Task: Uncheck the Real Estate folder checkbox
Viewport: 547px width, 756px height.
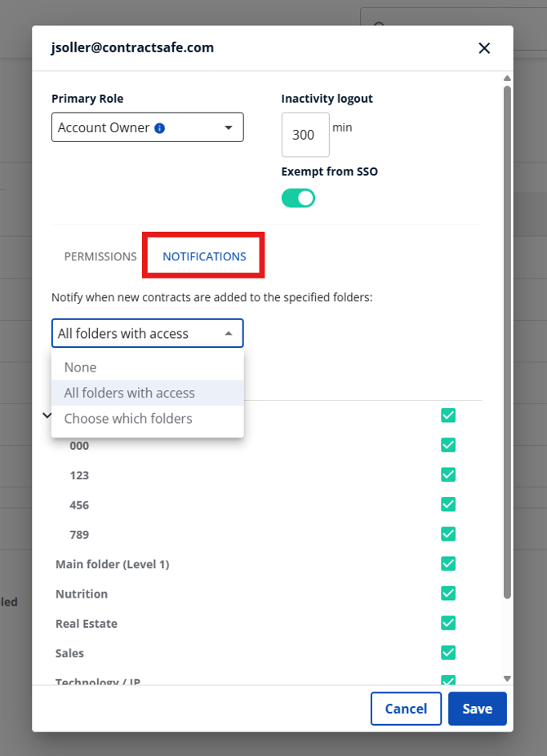Action: pyautogui.click(x=448, y=623)
